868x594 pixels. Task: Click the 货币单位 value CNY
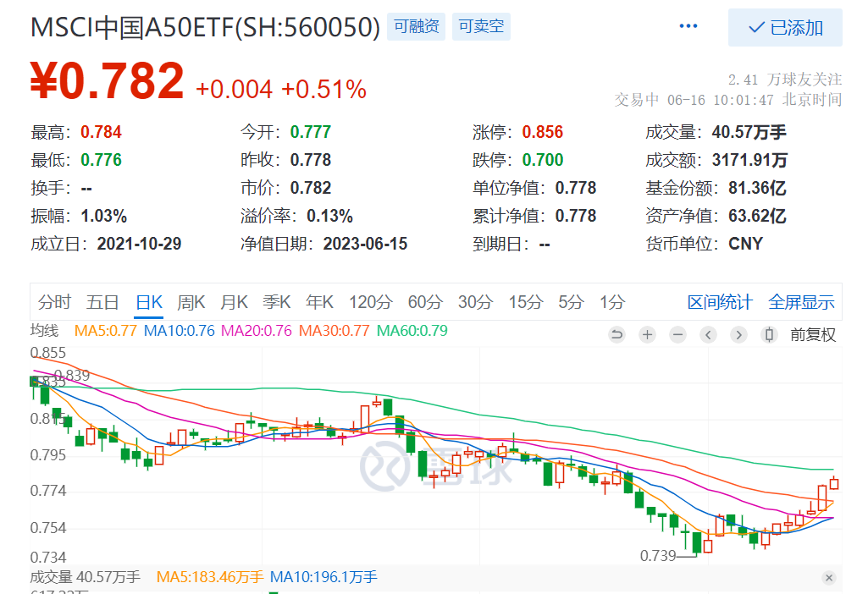tap(746, 244)
